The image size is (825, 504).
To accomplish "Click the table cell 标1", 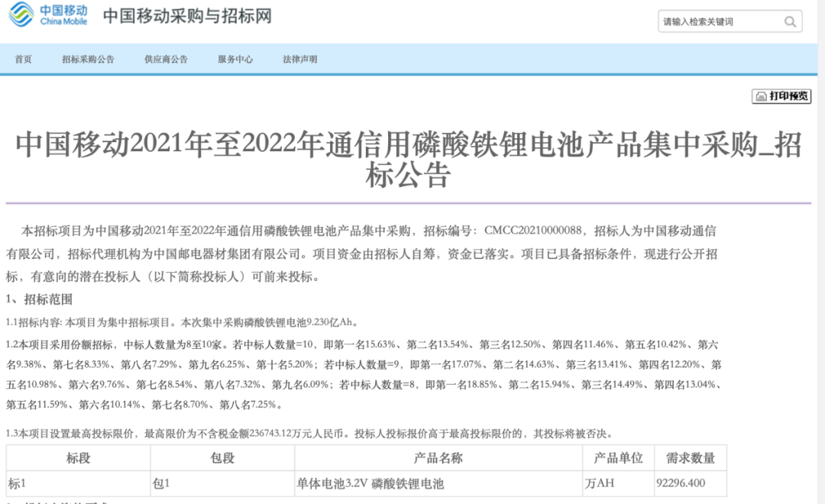I will tap(79, 483).
